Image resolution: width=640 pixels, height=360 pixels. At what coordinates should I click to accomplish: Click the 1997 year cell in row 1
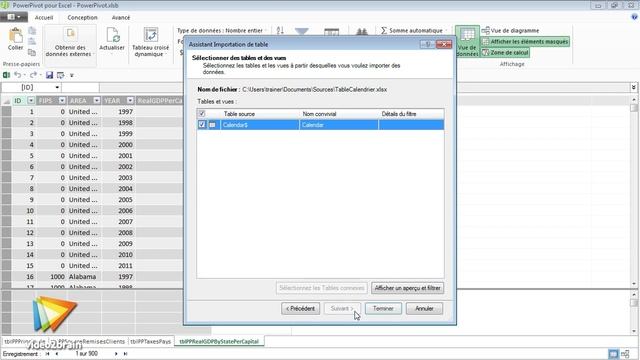coord(118,112)
